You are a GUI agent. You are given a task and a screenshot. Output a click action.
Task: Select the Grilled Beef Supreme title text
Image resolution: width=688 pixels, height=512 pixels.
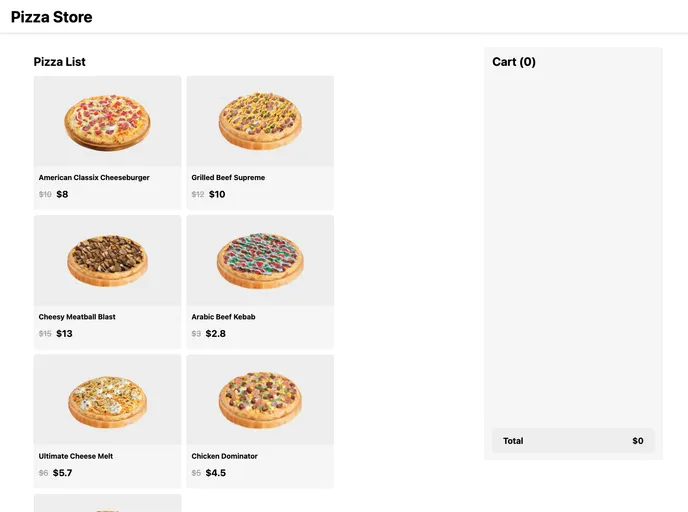pos(228,178)
